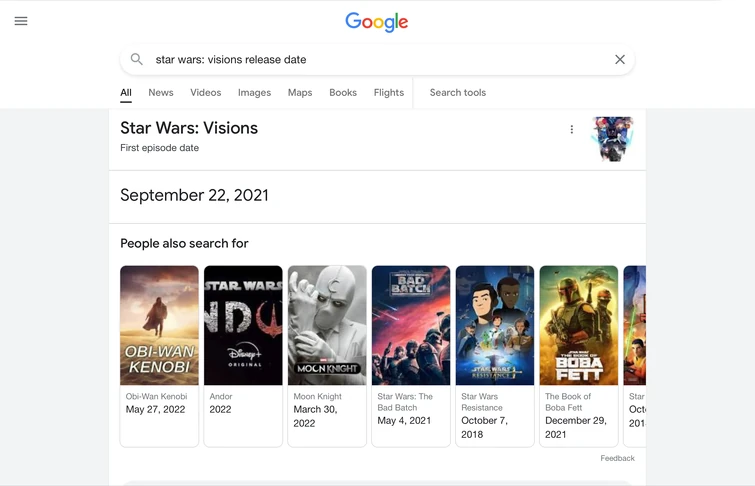Click the Feedback link
Screen dimensions: 755x486
pyautogui.click(x=617, y=458)
